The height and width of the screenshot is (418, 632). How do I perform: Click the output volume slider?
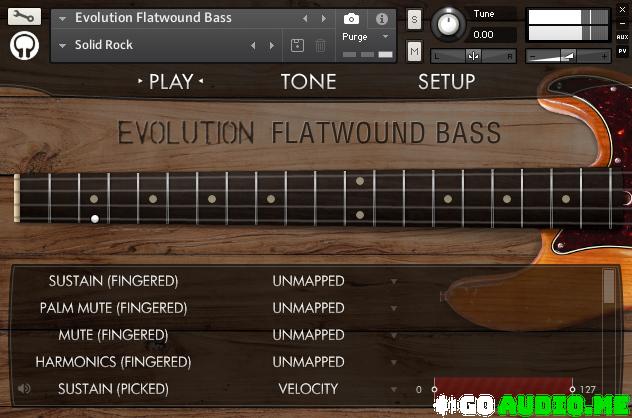(x=568, y=56)
